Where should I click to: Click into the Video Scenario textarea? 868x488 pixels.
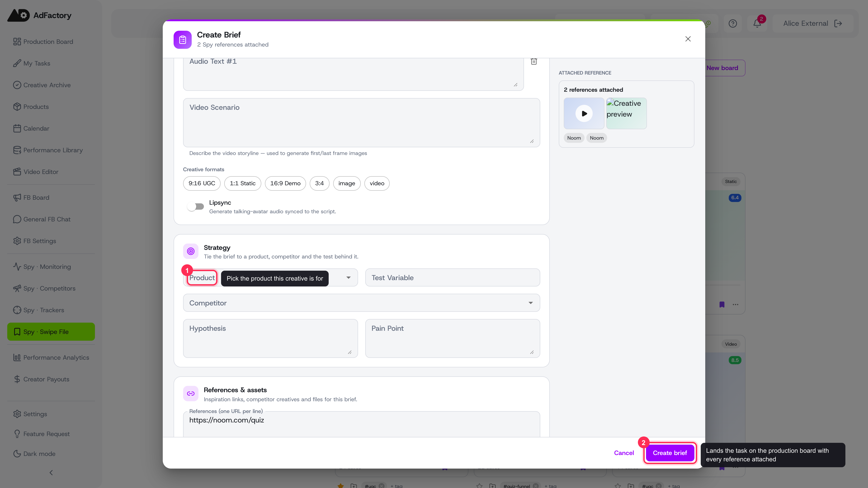click(x=361, y=123)
